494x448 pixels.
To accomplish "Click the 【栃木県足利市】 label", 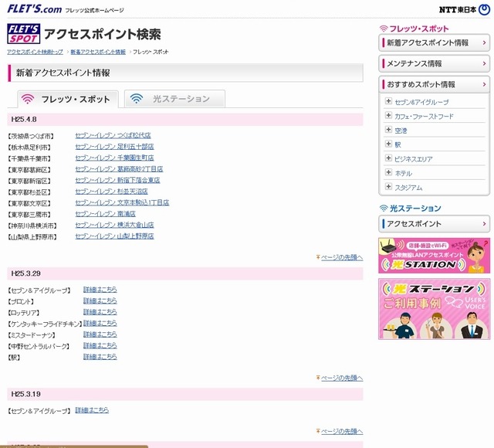I will 29,148.
